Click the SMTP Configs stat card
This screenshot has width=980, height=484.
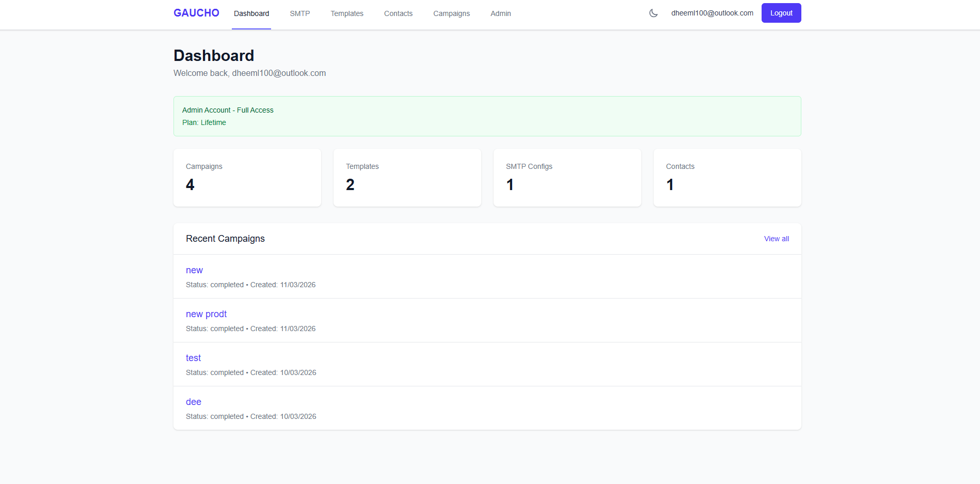click(567, 177)
